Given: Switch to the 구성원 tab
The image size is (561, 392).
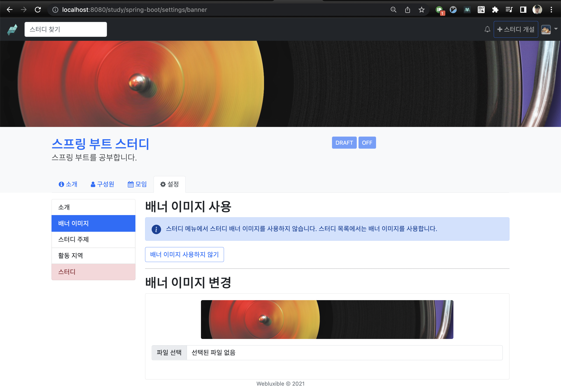Looking at the screenshot, I should [x=102, y=184].
